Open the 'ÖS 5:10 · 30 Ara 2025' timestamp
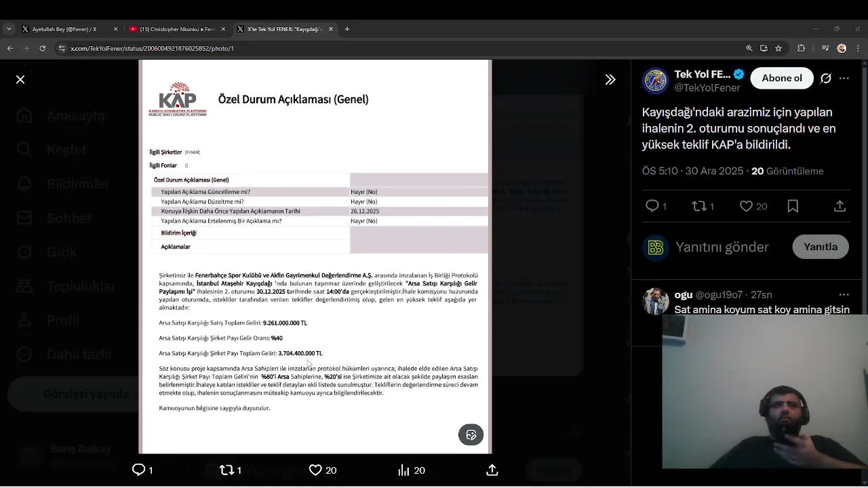The image size is (868, 488). [x=692, y=171]
